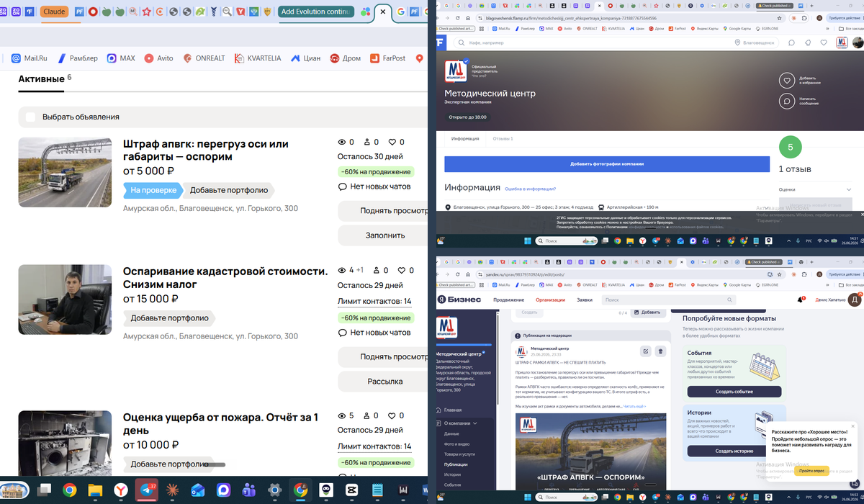Click the 'Читать ещё >' link
The image size is (864, 504).
(635, 406)
